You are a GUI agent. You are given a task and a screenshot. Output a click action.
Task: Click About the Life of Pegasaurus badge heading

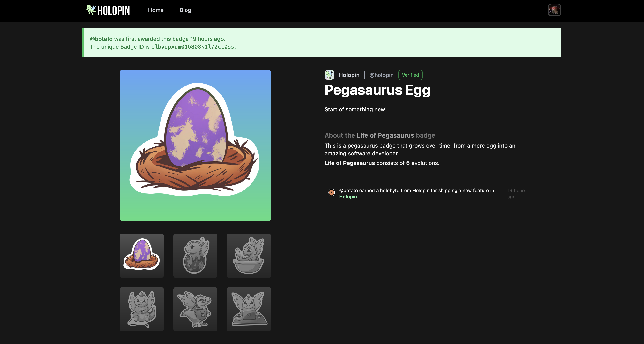click(x=380, y=135)
